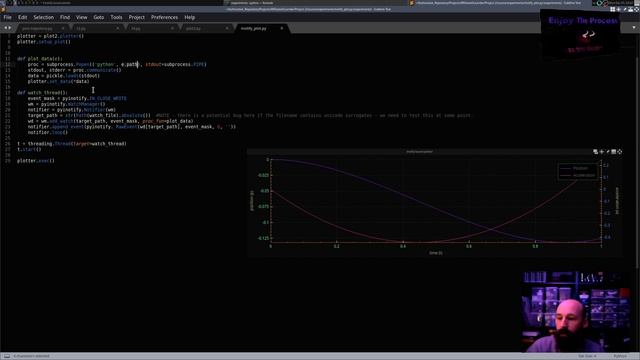Image resolution: width=640 pixels, height=360 pixels.
Task: Open the Preferences menu
Action: [x=164, y=18]
